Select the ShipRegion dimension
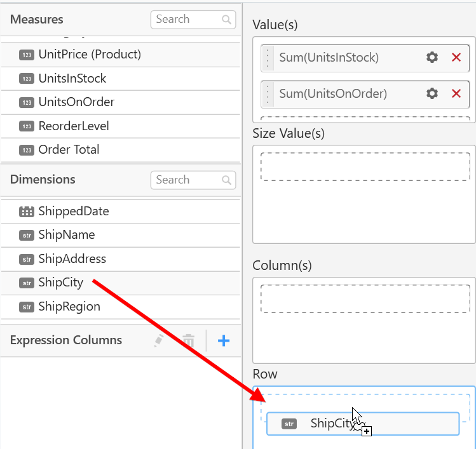The height and width of the screenshot is (449, 476). 69,307
